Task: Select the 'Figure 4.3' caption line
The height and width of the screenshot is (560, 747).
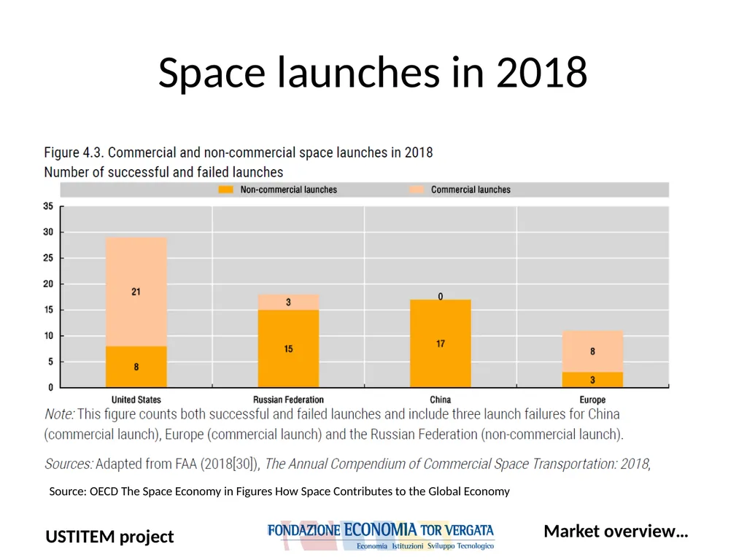Action: 239,152
